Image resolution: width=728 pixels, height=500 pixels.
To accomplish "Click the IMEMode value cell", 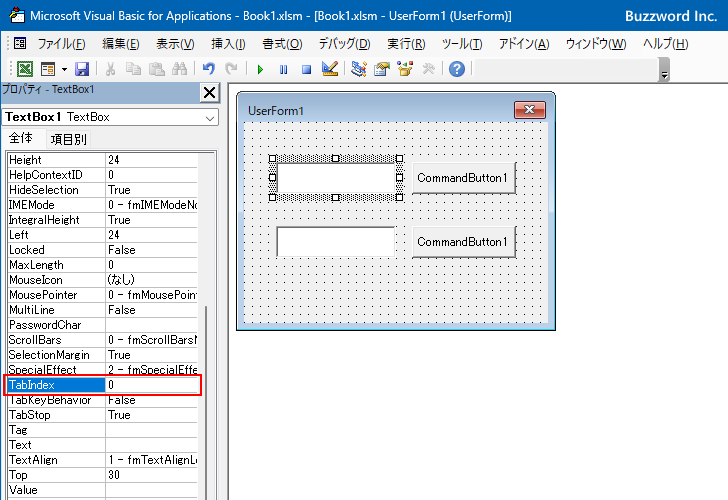I will tap(152, 205).
